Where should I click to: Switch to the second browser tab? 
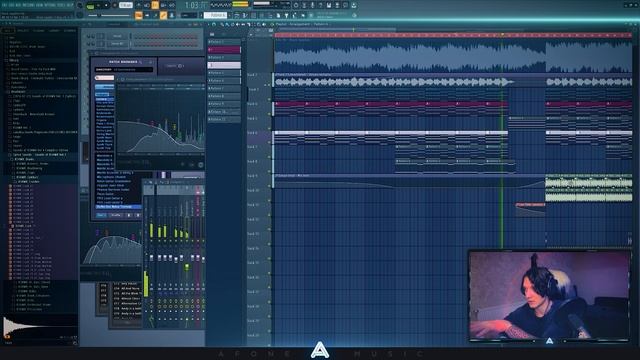click(23, 31)
